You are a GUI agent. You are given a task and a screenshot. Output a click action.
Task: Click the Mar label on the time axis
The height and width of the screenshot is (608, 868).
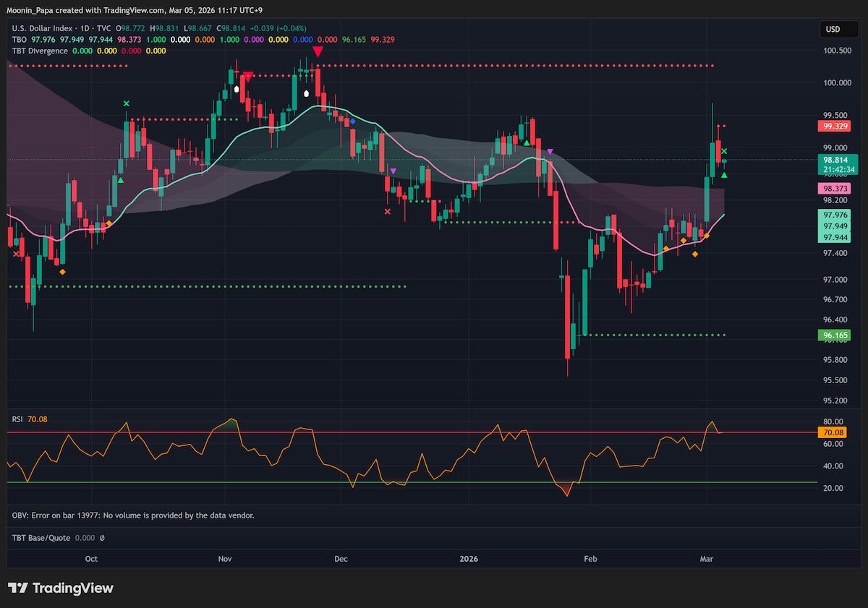click(x=707, y=559)
